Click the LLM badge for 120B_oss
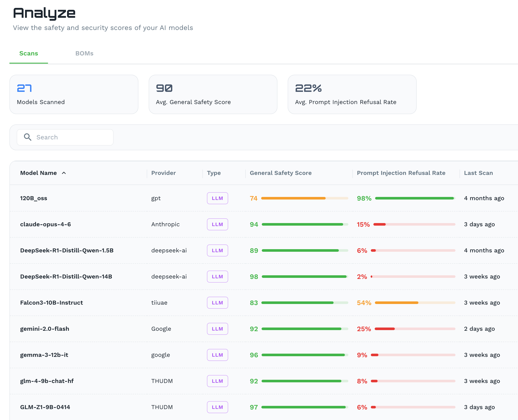Viewport: 518px width, 420px height. (217, 198)
